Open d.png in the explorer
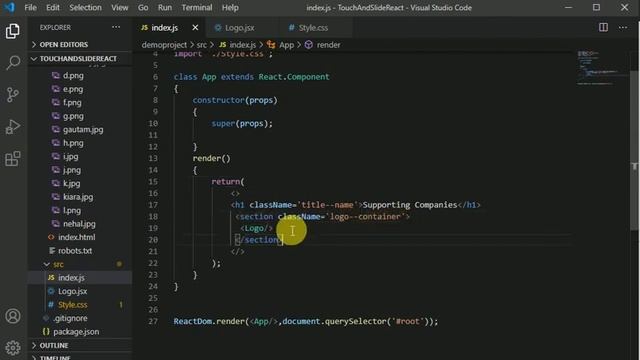 click(73, 76)
